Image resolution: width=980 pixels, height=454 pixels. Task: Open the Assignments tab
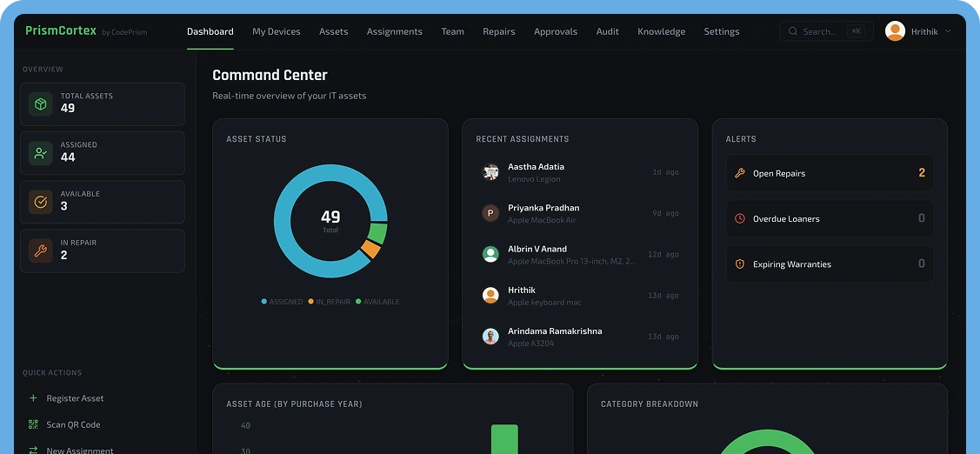coord(395,31)
